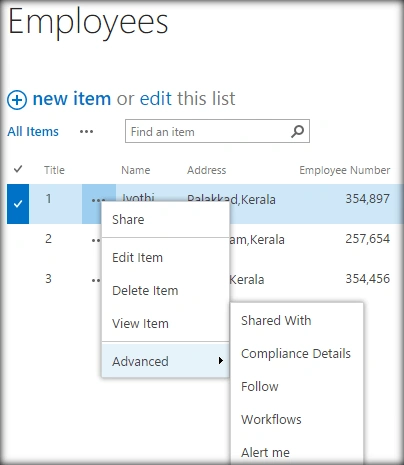The width and height of the screenshot is (404, 465).
Task: Open the Address column header dropdown
Action: tap(206, 170)
